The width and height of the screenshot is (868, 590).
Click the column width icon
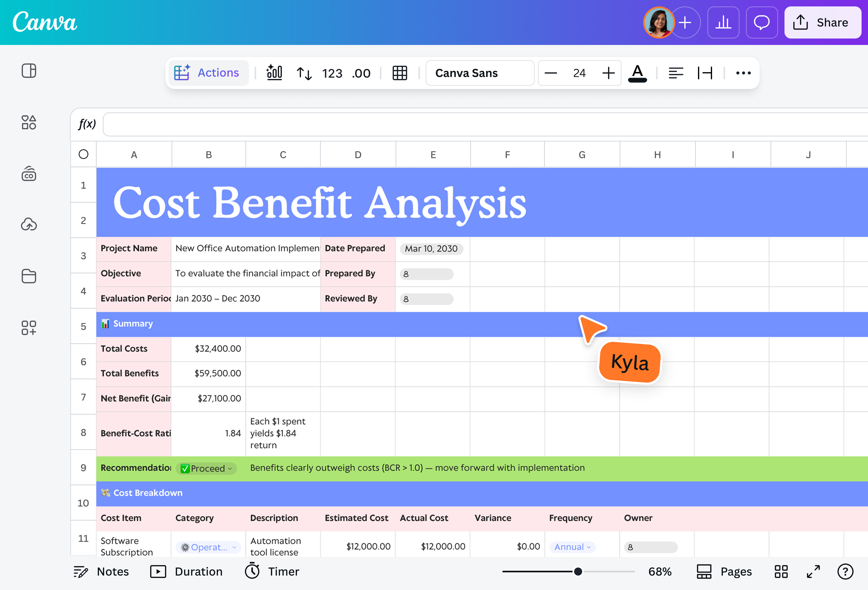coord(705,73)
